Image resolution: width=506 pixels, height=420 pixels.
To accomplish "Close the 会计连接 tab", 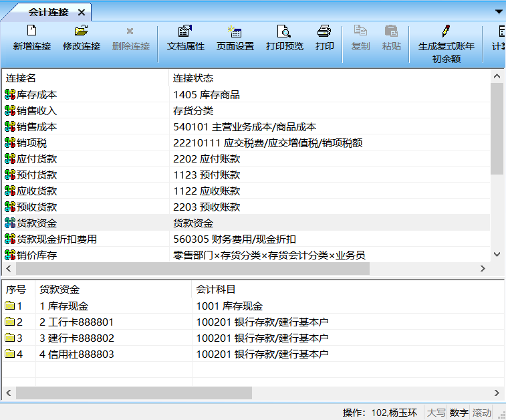I will (x=82, y=12).
